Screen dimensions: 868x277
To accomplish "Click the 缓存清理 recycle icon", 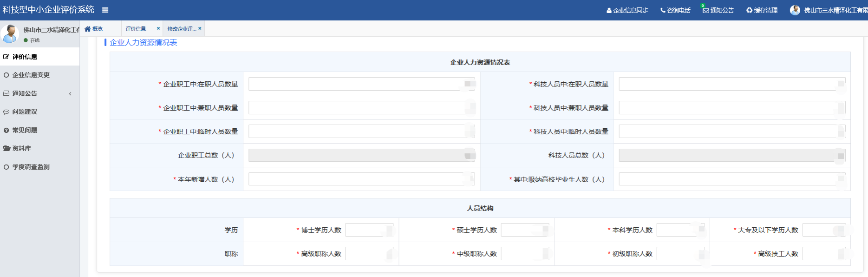I will 749,10.
